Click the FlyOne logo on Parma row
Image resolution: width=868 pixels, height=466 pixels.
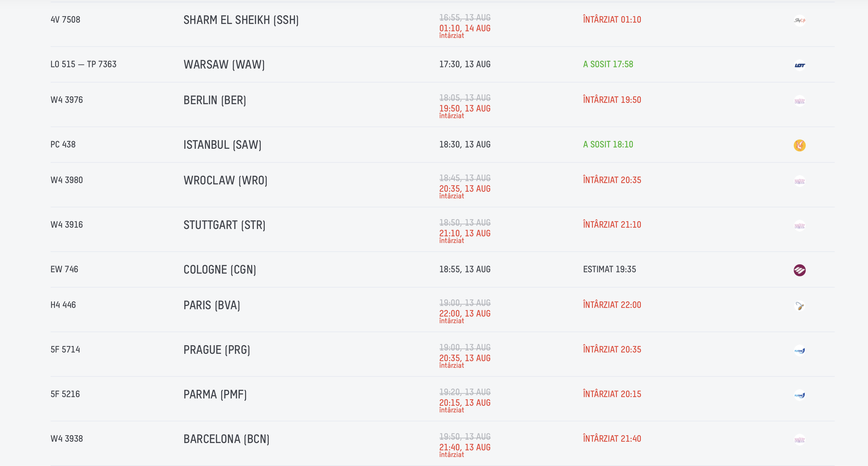799,395
